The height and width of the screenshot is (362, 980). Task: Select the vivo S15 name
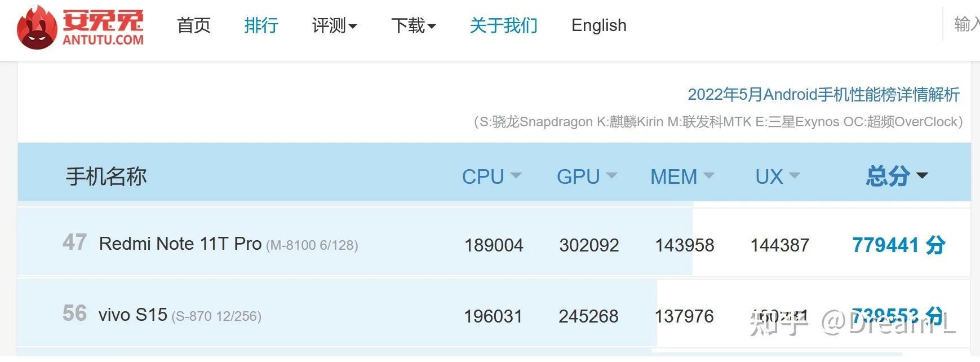click(133, 315)
